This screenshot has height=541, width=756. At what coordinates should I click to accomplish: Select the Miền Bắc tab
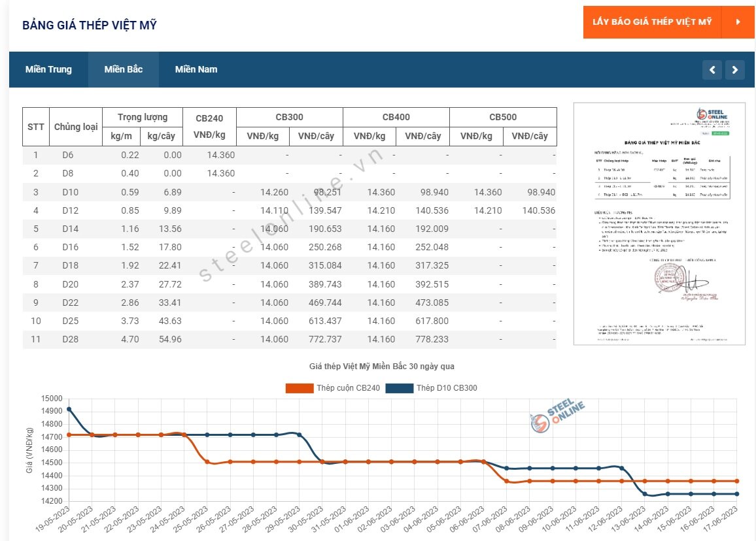click(x=124, y=69)
